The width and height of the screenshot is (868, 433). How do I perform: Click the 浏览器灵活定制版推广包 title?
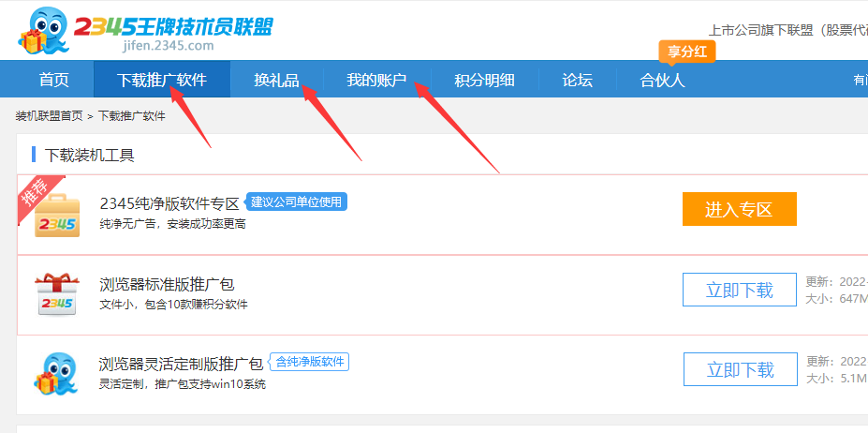181,365
